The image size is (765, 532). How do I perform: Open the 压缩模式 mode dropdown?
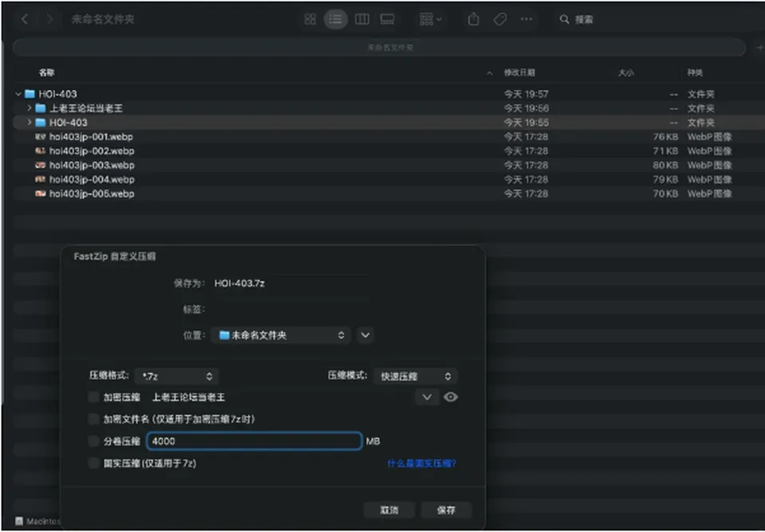tap(415, 376)
